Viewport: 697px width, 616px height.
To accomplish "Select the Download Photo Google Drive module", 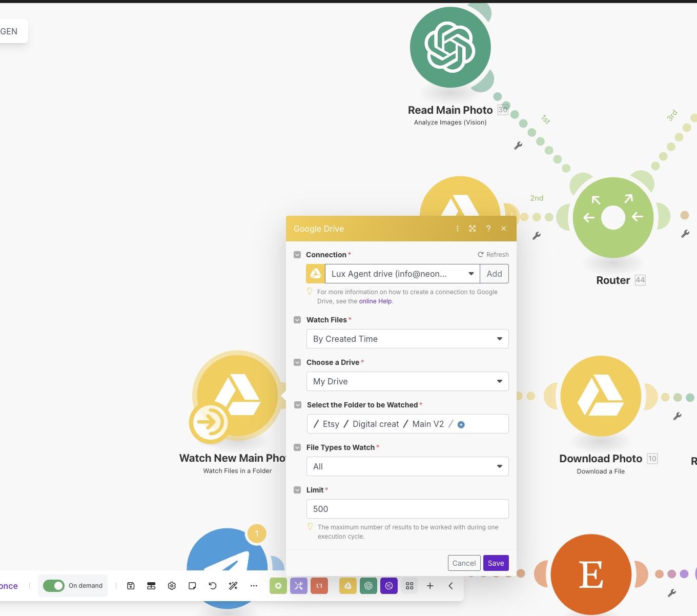I will click(601, 396).
